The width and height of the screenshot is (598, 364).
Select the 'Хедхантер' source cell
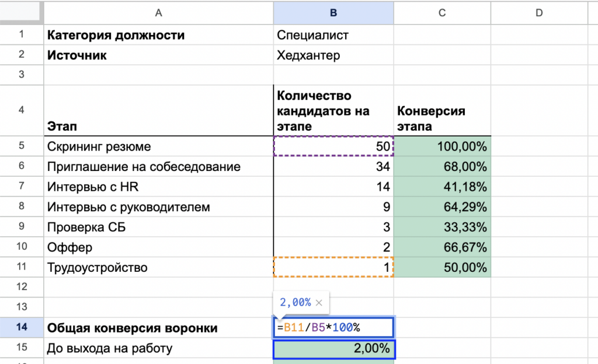[333, 55]
